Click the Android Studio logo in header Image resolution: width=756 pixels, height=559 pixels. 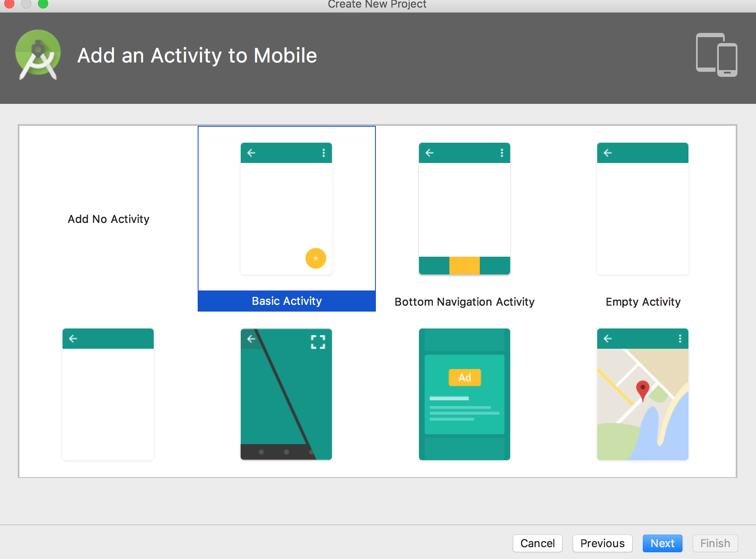click(x=38, y=55)
